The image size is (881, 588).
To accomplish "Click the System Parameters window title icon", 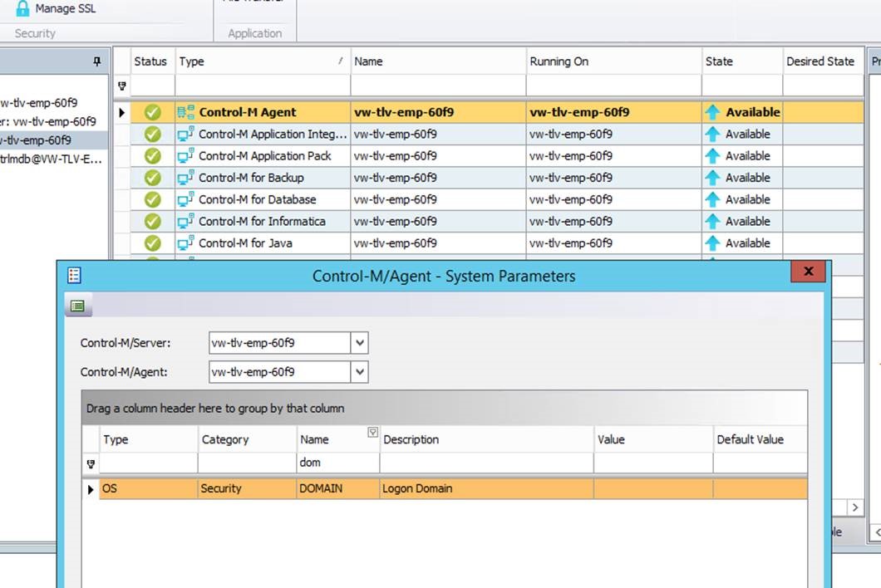I will tap(74, 276).
